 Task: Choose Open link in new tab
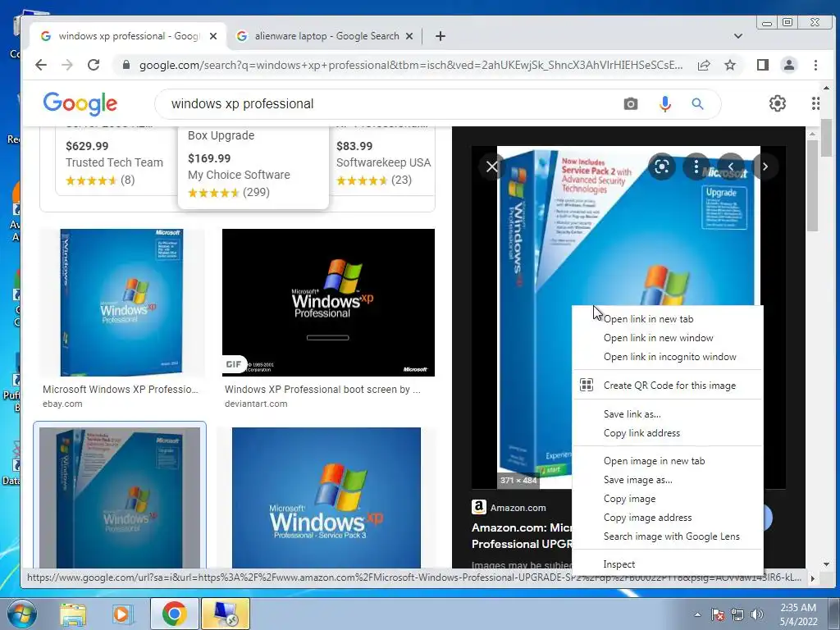[x=668, y=319]
